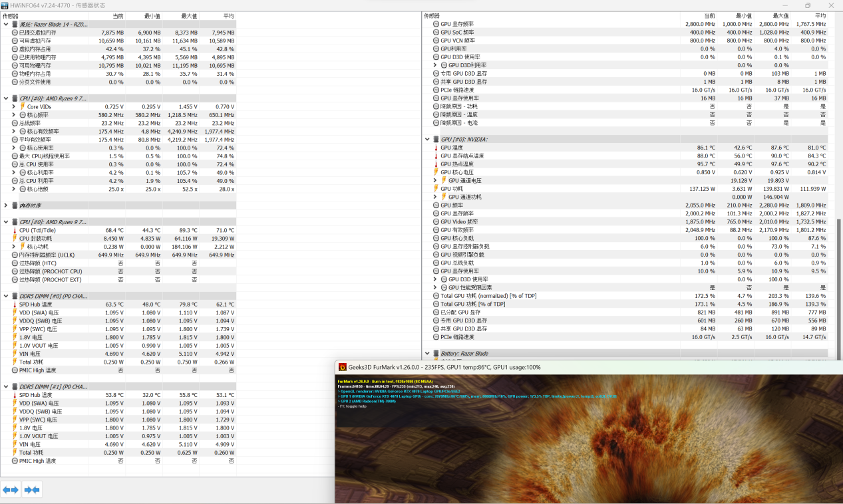843x504 pixels.
Task: Select DIMM [#0] PMIC High 温度 row
Action: click(x=118, y=370)
